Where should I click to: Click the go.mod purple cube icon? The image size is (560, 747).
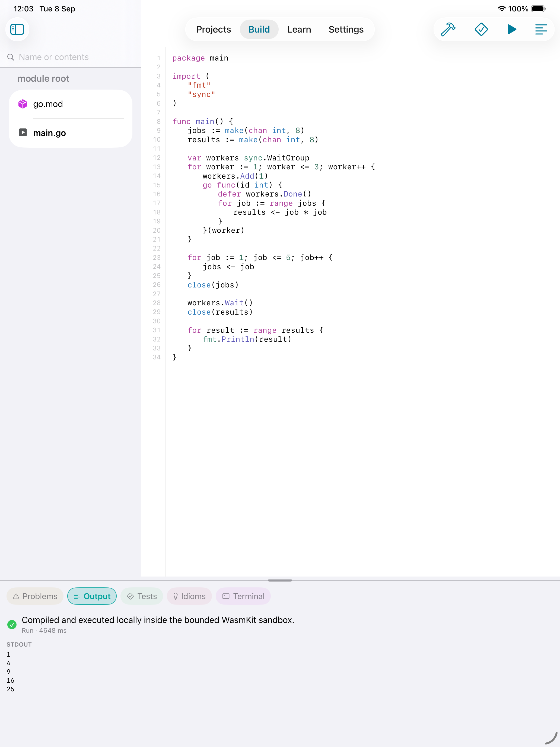tap(23, 104)
